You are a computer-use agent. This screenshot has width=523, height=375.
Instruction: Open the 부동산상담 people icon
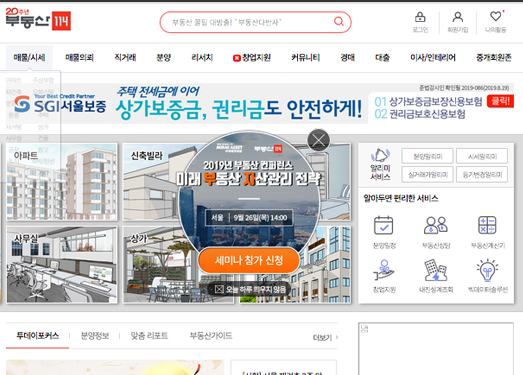(436, 225)
